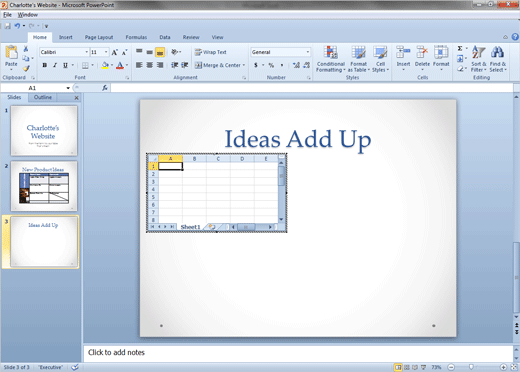
Task: Expand the General number format dropdown
Action: [x=307, y=52]
